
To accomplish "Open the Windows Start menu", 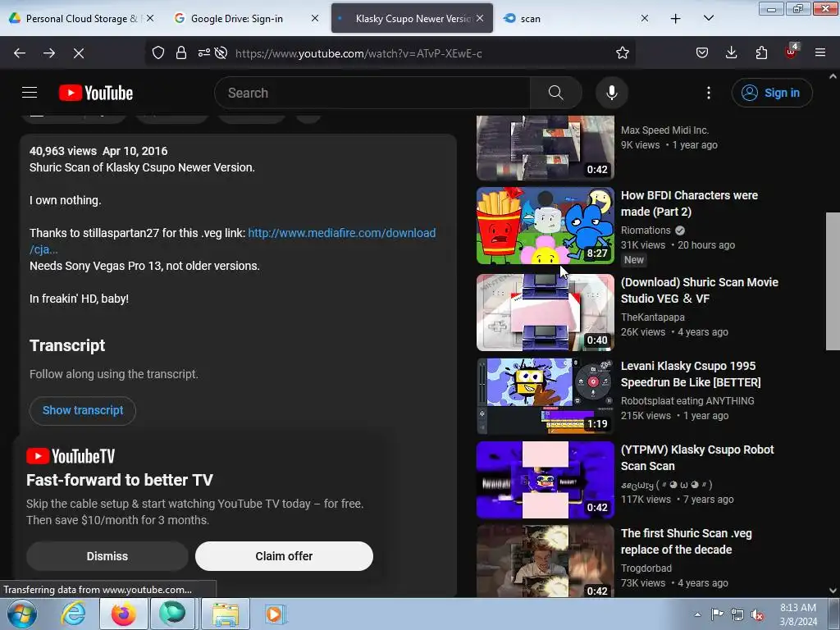I will (x=21, y=614).
